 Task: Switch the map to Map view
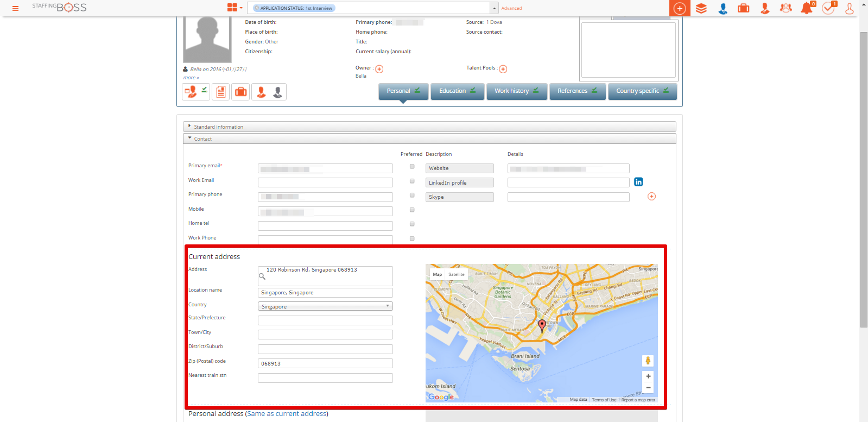click(438, 274)
